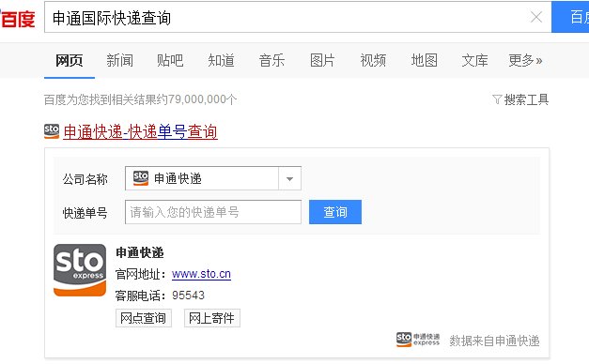
Task: Click the blue Baidu search button
Action: (x=570, y=17)
